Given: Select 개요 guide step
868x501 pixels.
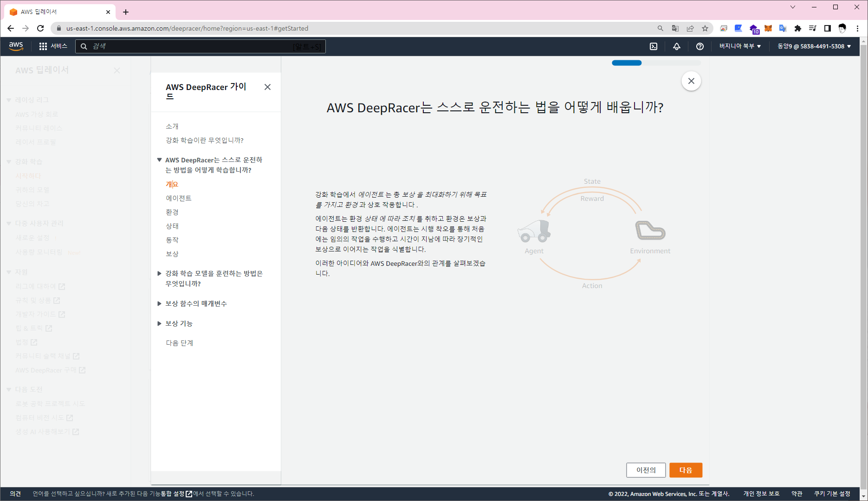Looking at the screenshot, I should click(x=172, y=184).
